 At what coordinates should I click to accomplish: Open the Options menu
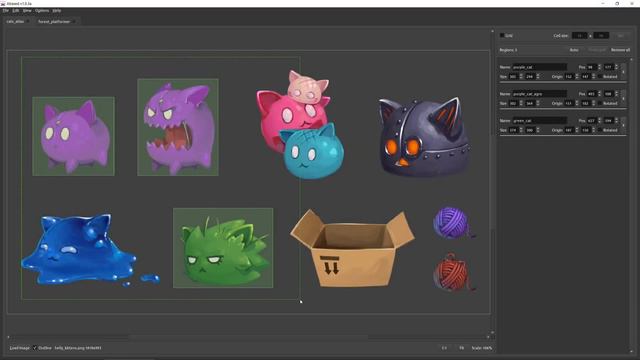(x=42, y=11)
